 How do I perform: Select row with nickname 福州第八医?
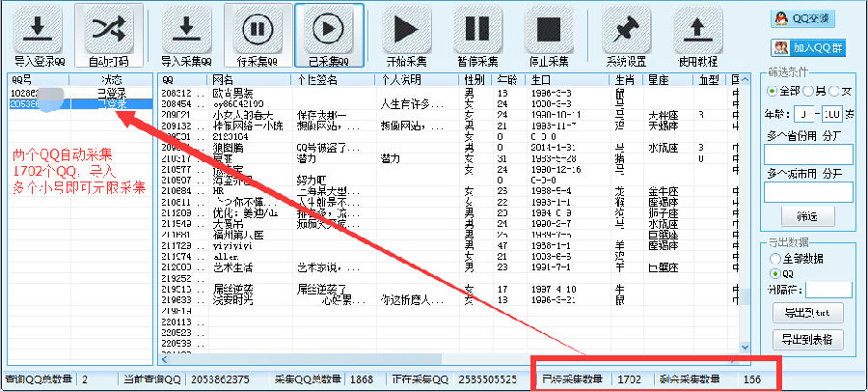(x=448, y=235)
